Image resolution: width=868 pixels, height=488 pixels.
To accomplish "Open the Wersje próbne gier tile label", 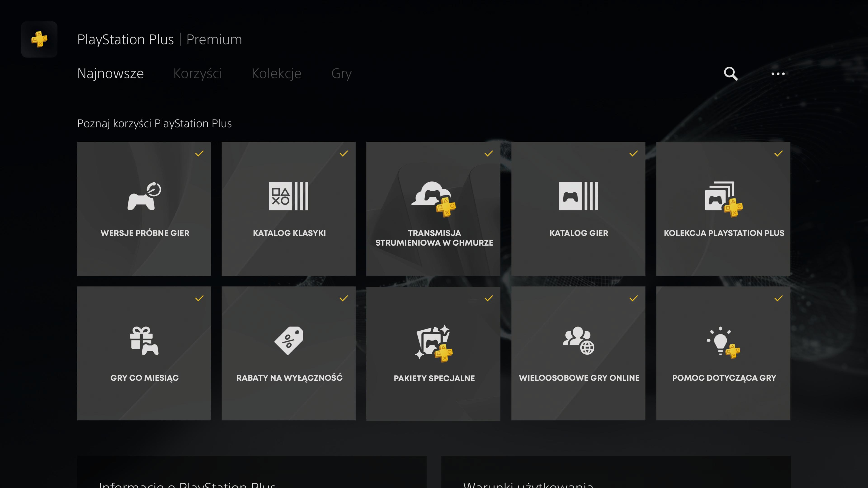I will 145,233.
